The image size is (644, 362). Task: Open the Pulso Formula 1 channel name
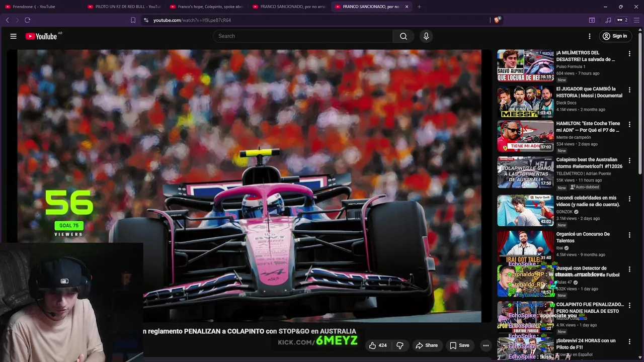click(x=571, y=66)
